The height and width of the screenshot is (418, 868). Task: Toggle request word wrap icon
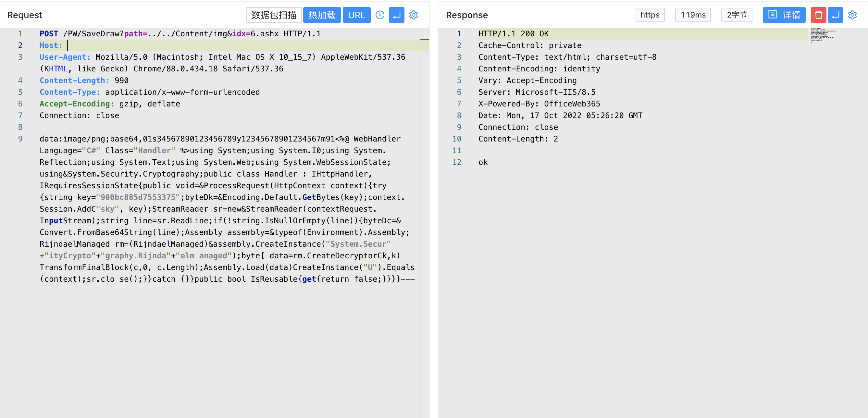click(396, 15)
